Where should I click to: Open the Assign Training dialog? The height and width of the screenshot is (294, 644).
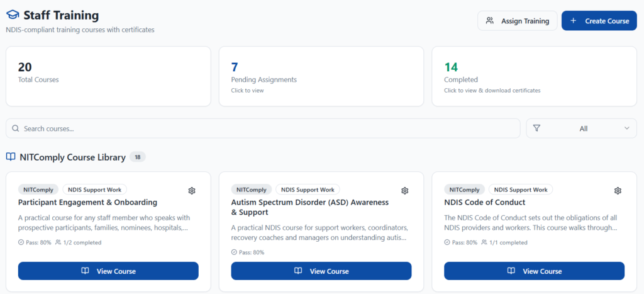click(517, 21)
